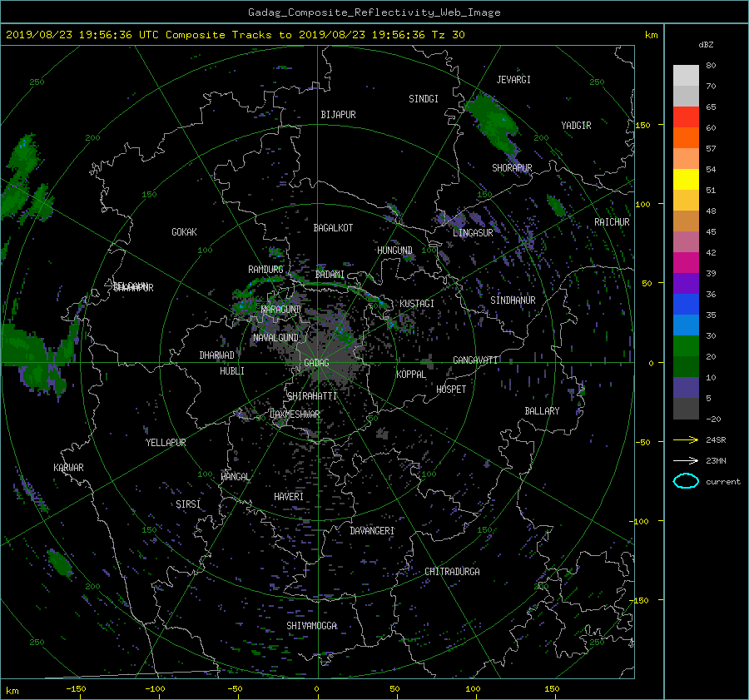749x700 pixels.
Task: Select the yellow 51 dBZ legend swatch
Action: (686, 179)
